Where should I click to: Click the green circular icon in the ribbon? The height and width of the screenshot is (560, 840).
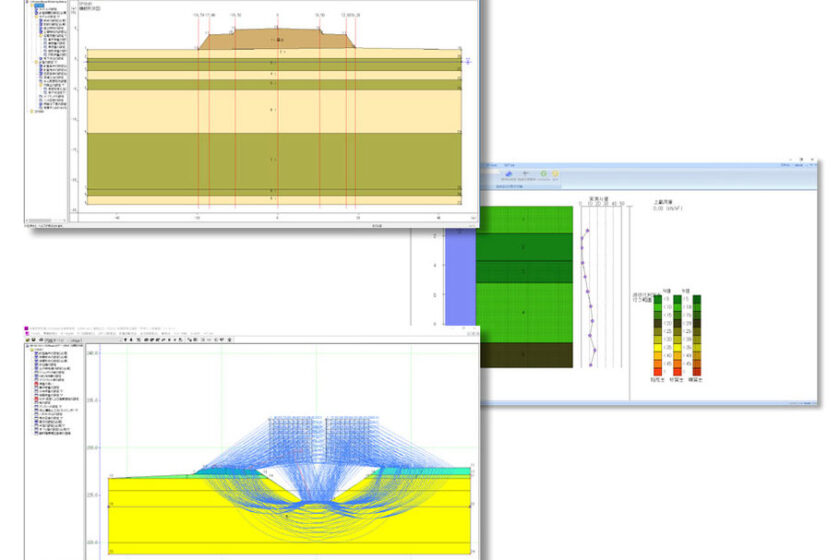[543, 175]
